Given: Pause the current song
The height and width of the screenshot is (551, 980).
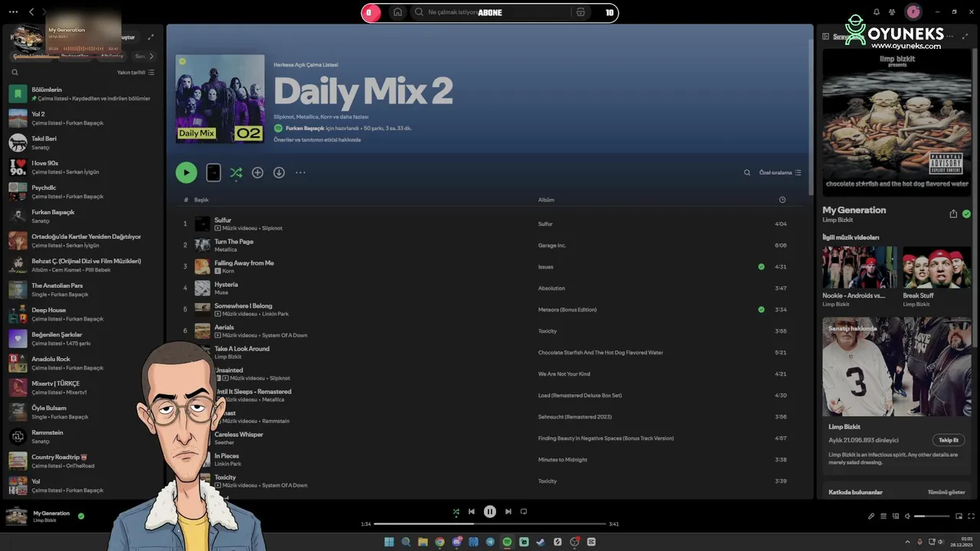Looking at the screenshot, I should [x=490, y=512].
